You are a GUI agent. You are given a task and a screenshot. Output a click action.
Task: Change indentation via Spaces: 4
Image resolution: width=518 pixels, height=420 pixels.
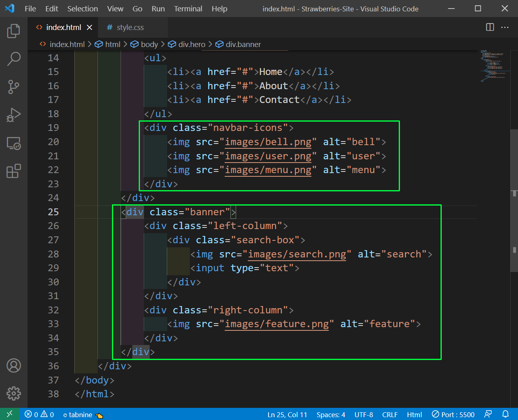click(331, 414)
